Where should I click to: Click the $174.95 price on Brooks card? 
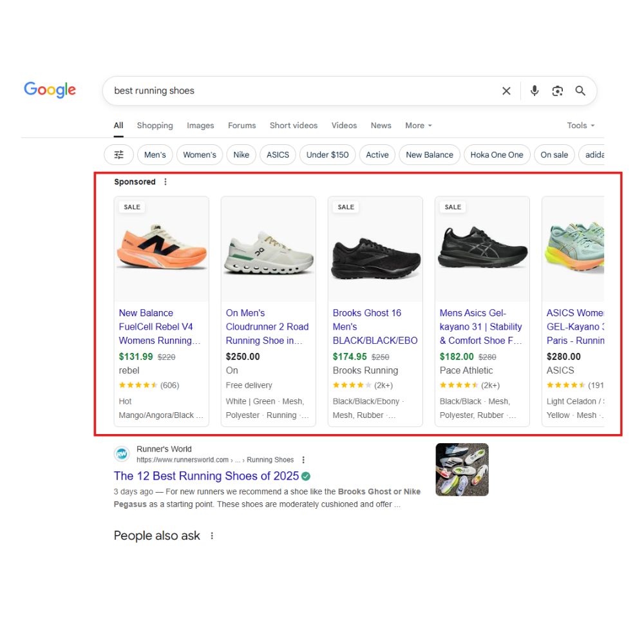[x=350, y=357]
